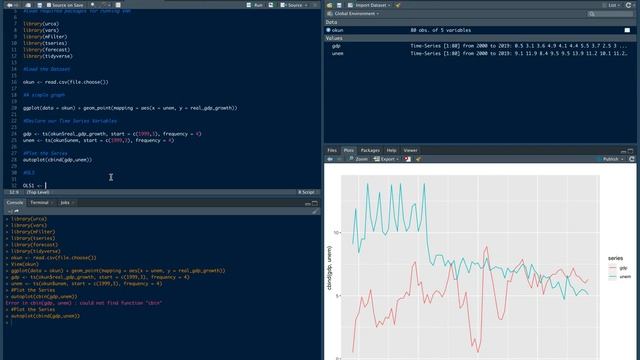The image size is (640, 360).
Task: Refresh the environment pane
Action: coord(629,5)
